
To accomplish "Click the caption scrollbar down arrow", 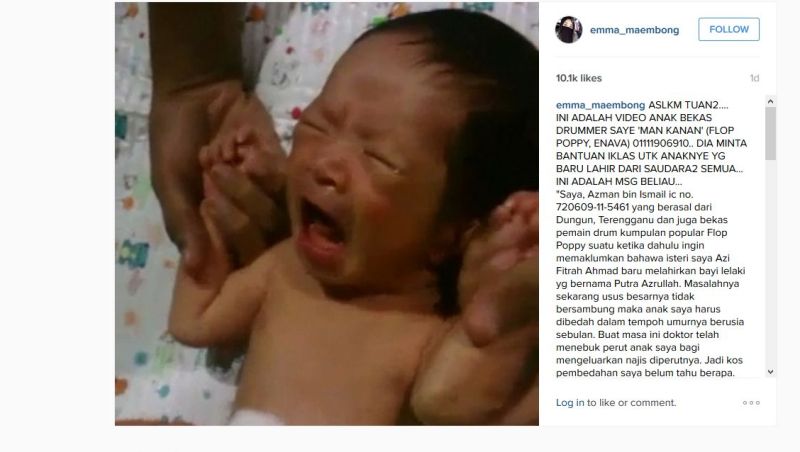I will pyautogui.click(x=770, y=372).
